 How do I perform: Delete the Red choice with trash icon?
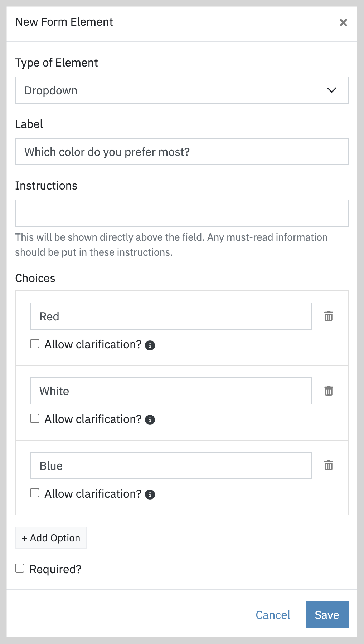[x=329, y=316]
